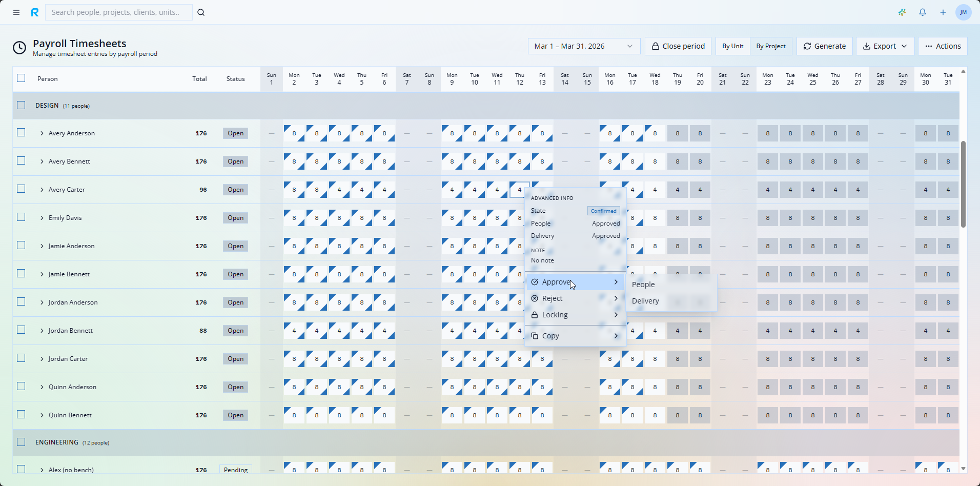This screenshot has width=980, height=486.
Task: Select the DESIGN group checkbox
Action: click(21, 105)
